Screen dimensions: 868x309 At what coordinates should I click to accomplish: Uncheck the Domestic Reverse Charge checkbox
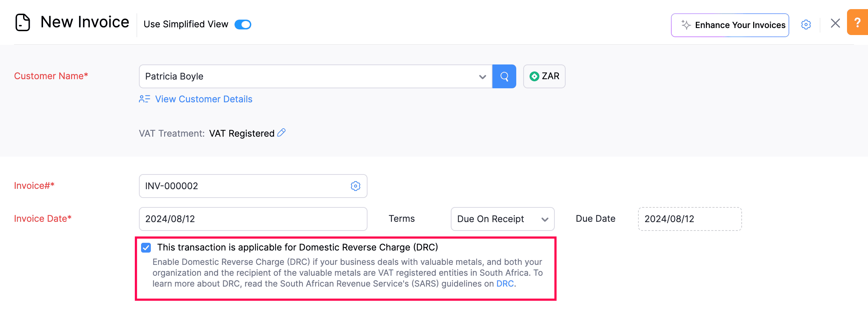146,248
